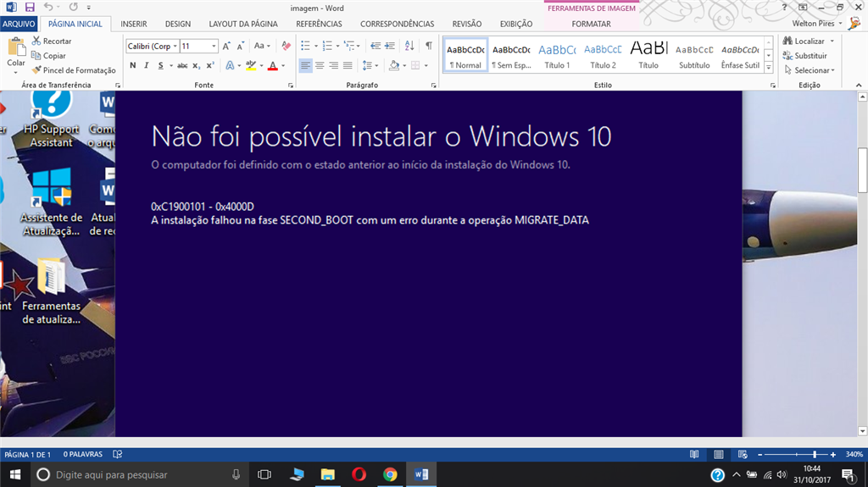Decrease font size with the small A icon
Image resolution: width=868 pixels, height=487 pixels.
pyautogui.click(x=240, y=46)
